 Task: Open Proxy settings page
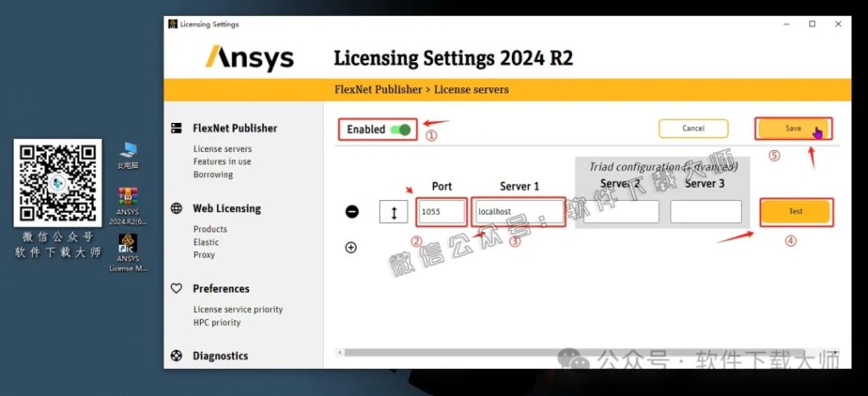(203, 254)
